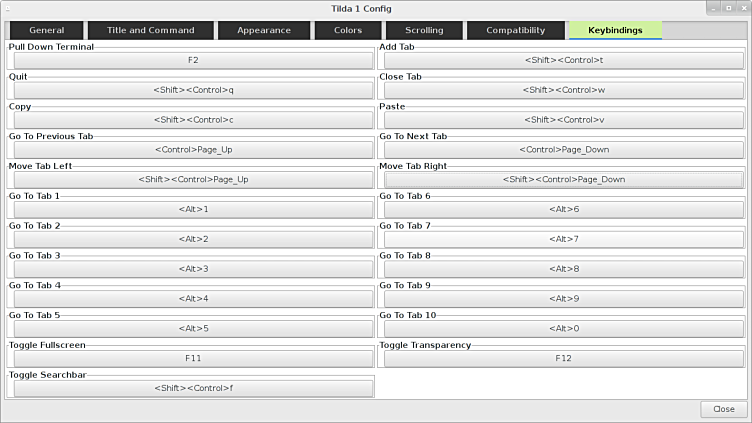Edit the Copy shortcut button
Image resolution: width=752 pixels, height=423 pixels.
193,120
